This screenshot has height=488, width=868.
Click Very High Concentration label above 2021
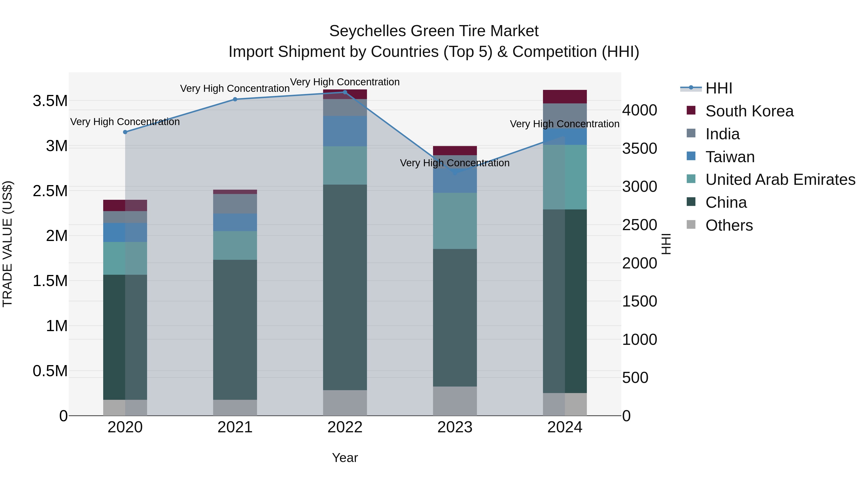(x=235, y=88)
